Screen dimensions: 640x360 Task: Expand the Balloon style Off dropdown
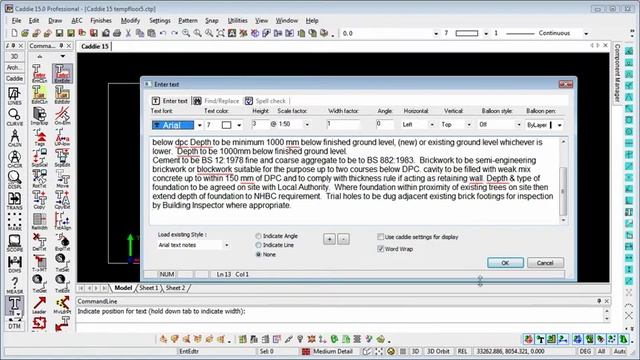[x=518, y=124]
